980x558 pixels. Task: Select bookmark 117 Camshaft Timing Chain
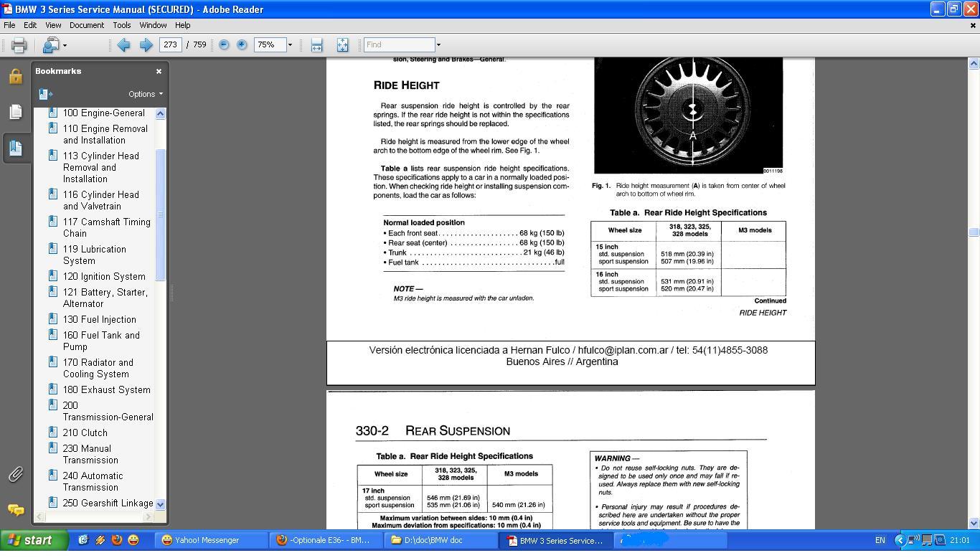tap(107, 227)
